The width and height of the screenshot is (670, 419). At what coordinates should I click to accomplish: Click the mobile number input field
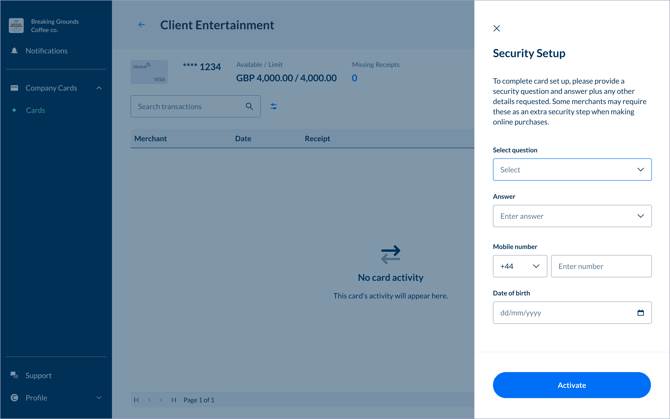pos(601,266)
